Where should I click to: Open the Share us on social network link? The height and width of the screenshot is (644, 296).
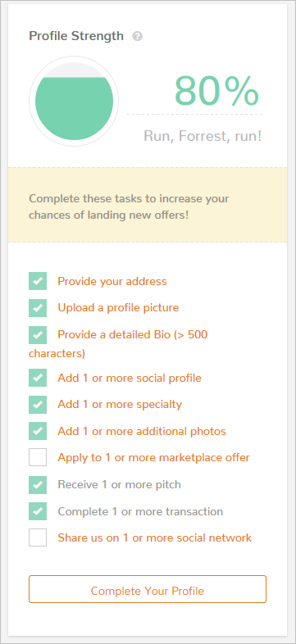pos(155,537)
